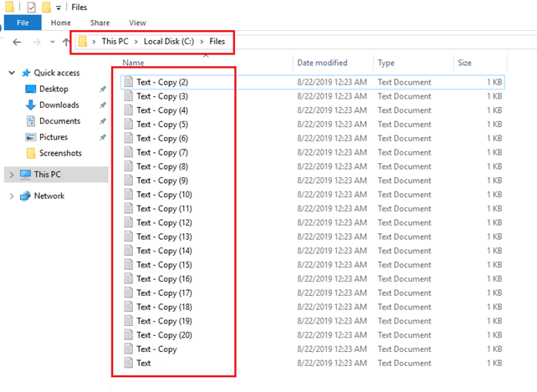
Task: Select Files in the address breadcrumb
Action: tap(217, 42)
